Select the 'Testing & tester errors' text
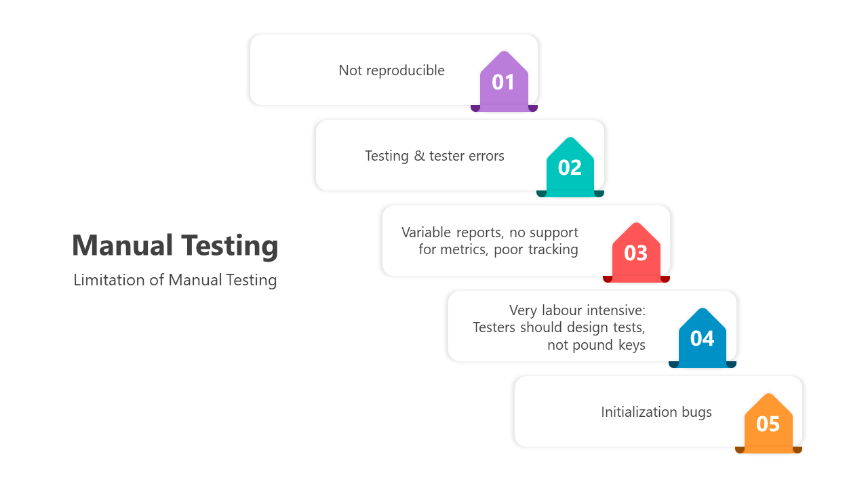The height and width of the screenshot is (488, 868). click(435, 156)
